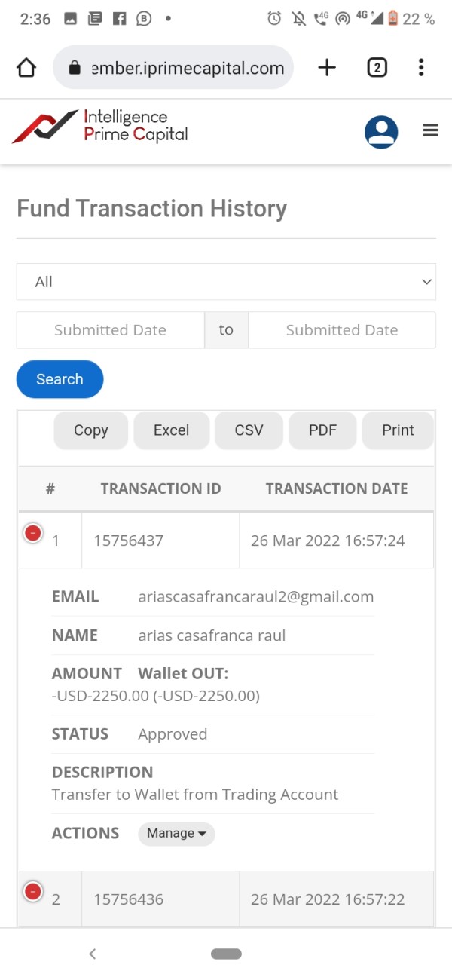Tap the browser home icon

tap(26, 68)
